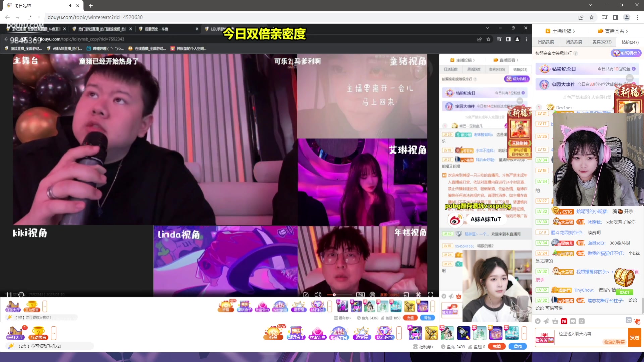Click the megaphone horn icon above chat
The width and height of the screenshot is (644, 362).
tap(546, 321)
